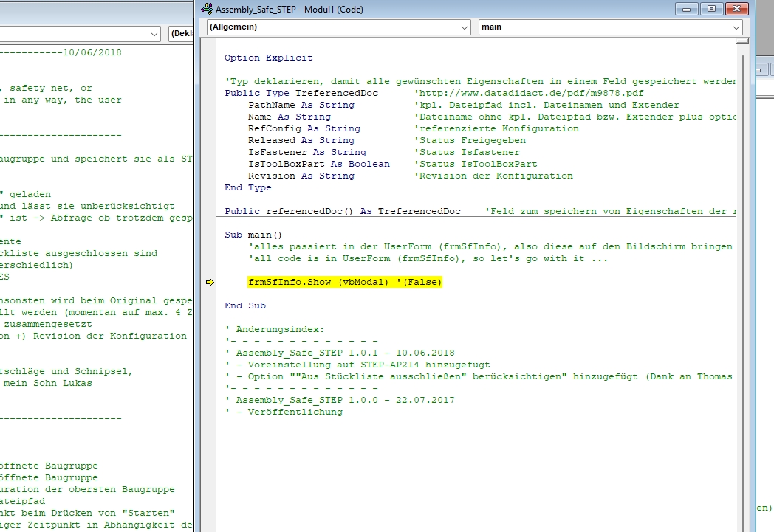Click 'zusammengesetzt' line in left window
The width and height of the screenshot is (774, 532).
click(47, 324)
